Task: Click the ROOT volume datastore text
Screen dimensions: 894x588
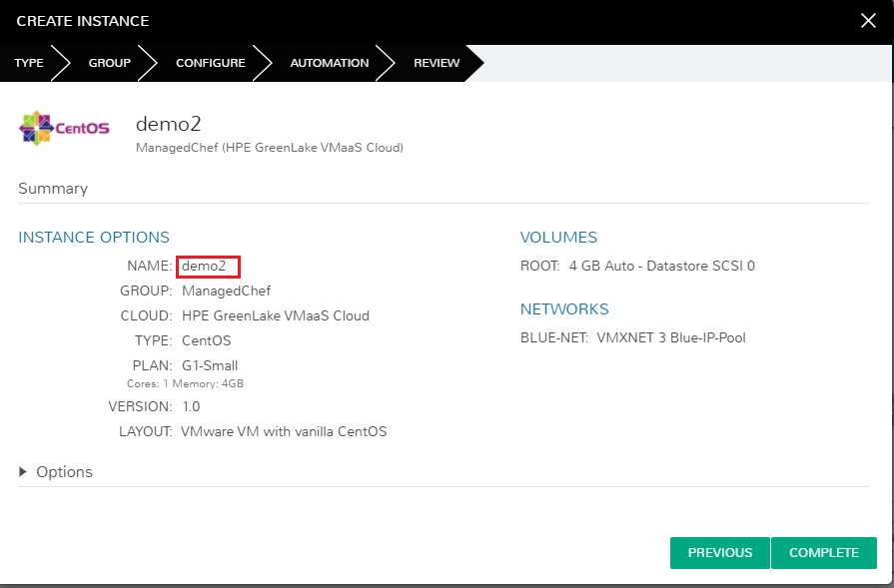Action: pyautogui.click(x=662, y=267)
